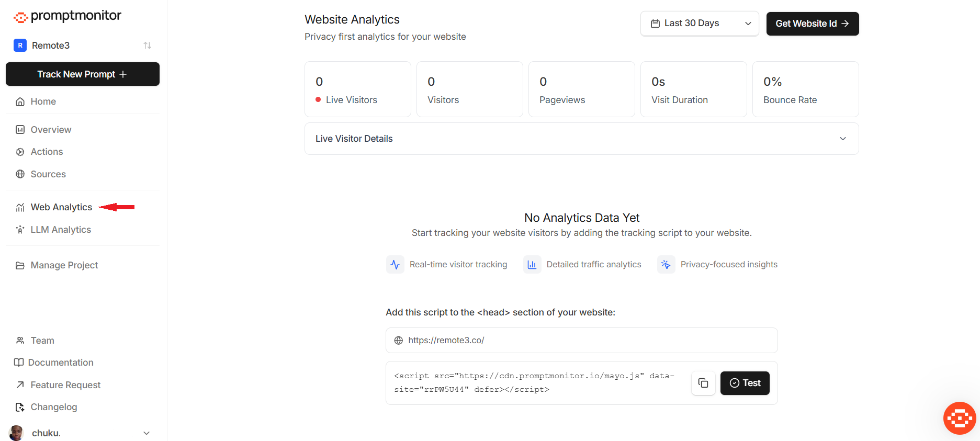Switch to LLM Analytics
The width and height of the screenshot is (980, 441).
click(x=61, y=230)
